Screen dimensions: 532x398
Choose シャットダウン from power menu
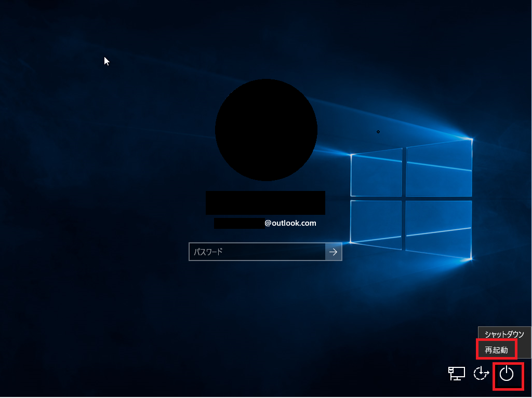[504, 334]
